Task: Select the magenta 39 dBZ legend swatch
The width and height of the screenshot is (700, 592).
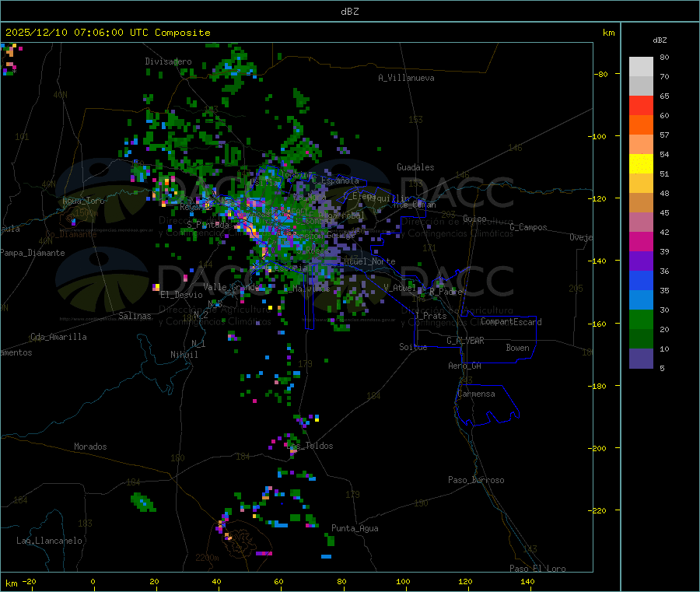Action: click(x=641, y=241)
